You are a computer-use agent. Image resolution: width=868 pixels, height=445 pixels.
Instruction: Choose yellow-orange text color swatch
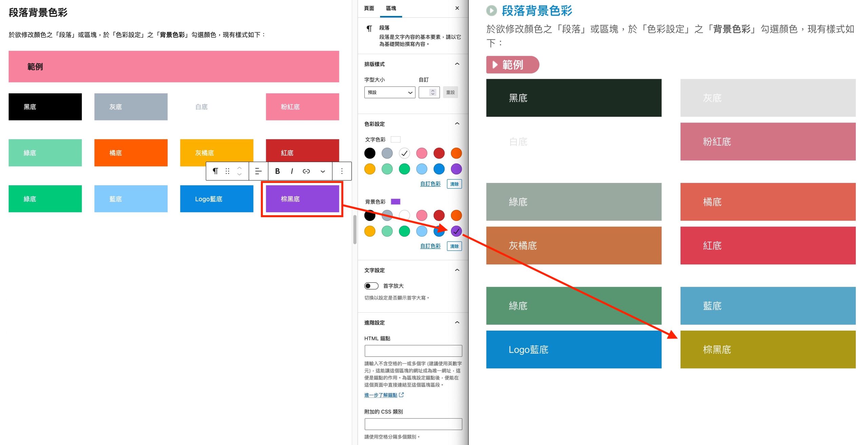coord(370,169)
